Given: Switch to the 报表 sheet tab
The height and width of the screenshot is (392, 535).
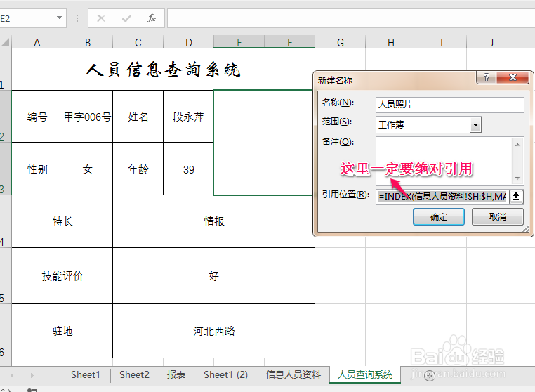Looking at the screenshot, I should click(x=176, y=375).
